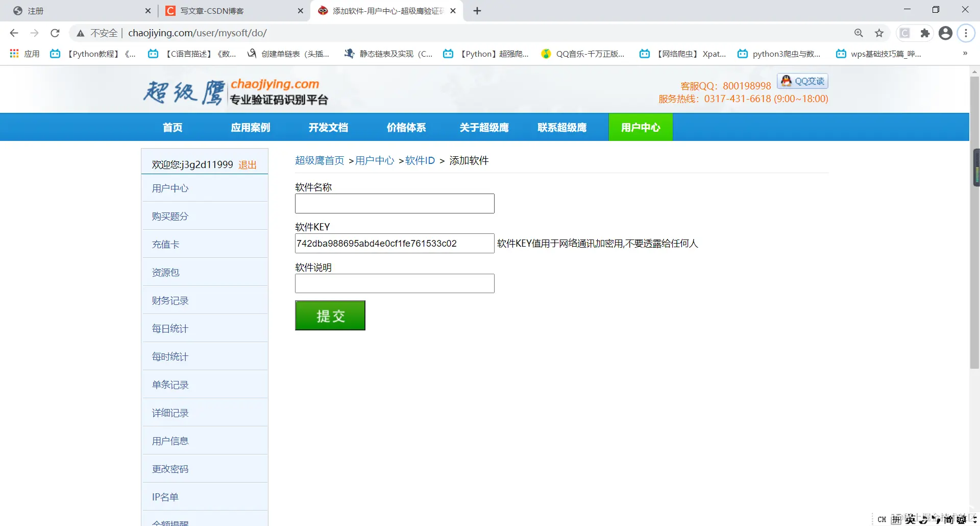Screen dimensions: 980x526
Task: Select 价格体系 in the top navigation
Action: 406,127
